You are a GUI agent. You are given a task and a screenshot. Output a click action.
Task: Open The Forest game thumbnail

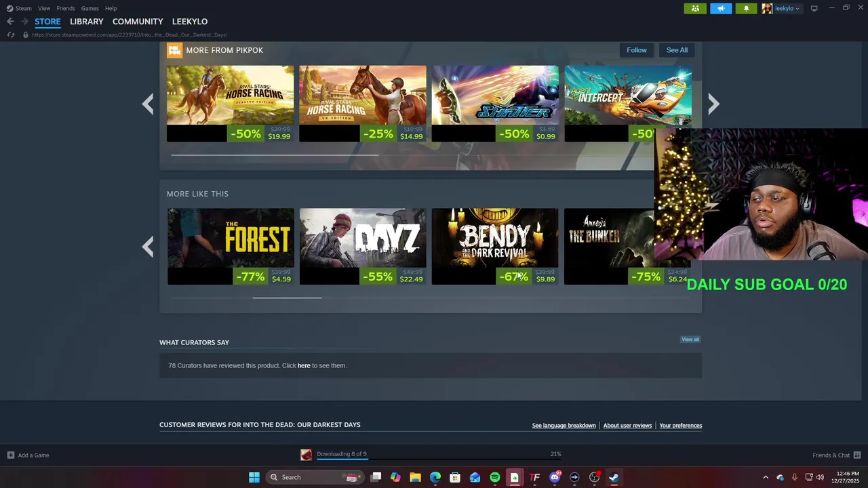coord(231,247)
